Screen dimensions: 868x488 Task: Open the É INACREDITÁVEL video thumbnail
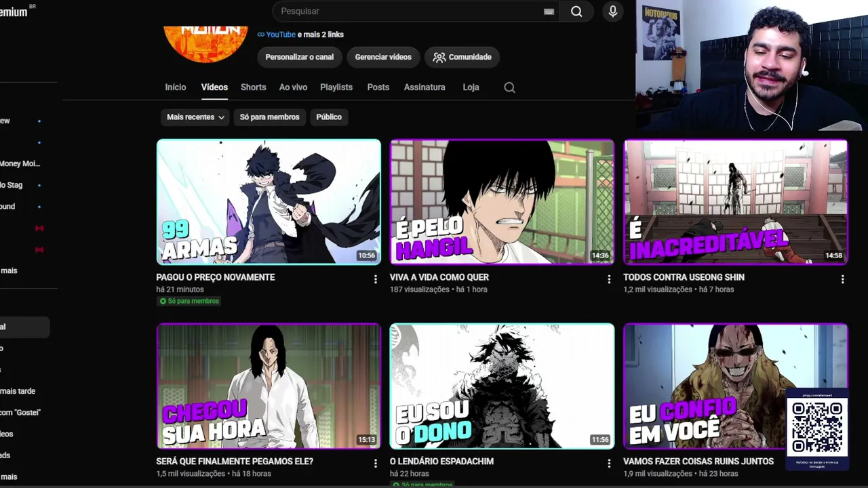(735, 202)
